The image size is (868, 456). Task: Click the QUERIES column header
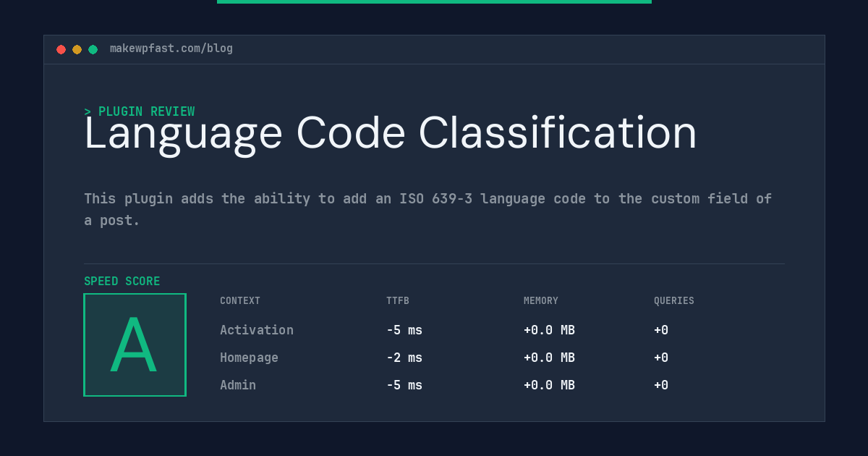(674, 300)
